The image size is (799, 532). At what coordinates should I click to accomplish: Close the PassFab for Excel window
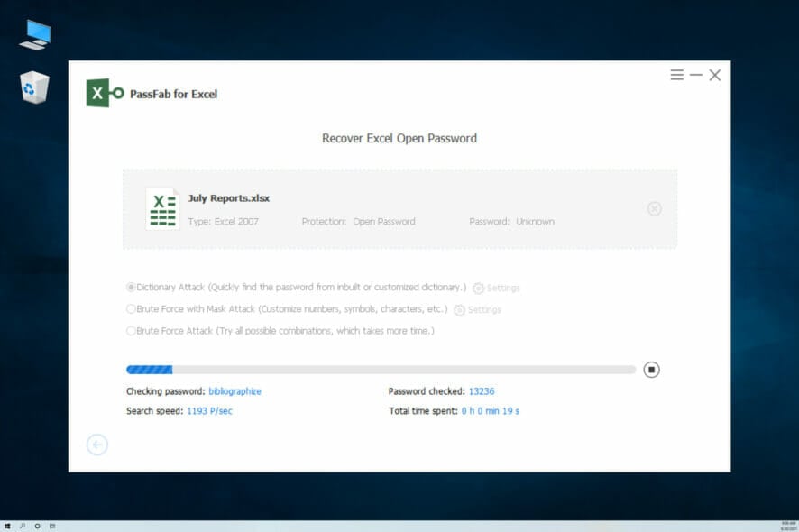pyautogui.click(x=715, y=75)
